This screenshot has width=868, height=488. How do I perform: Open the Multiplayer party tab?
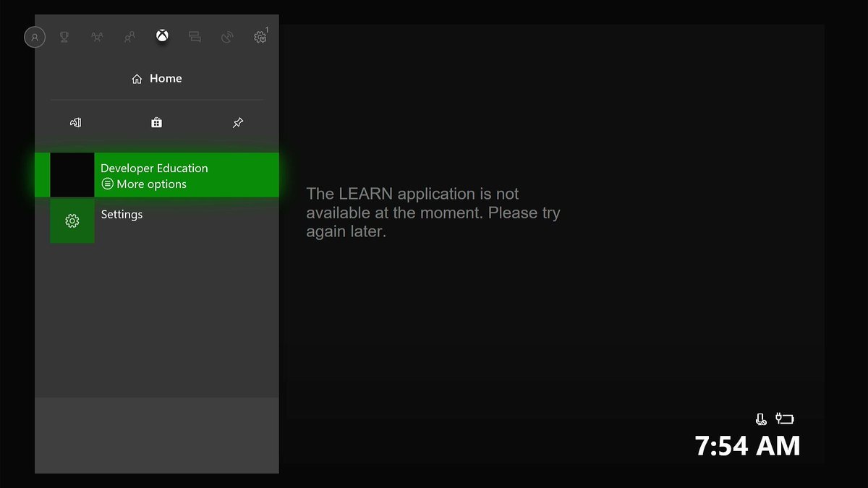point(97,37)
